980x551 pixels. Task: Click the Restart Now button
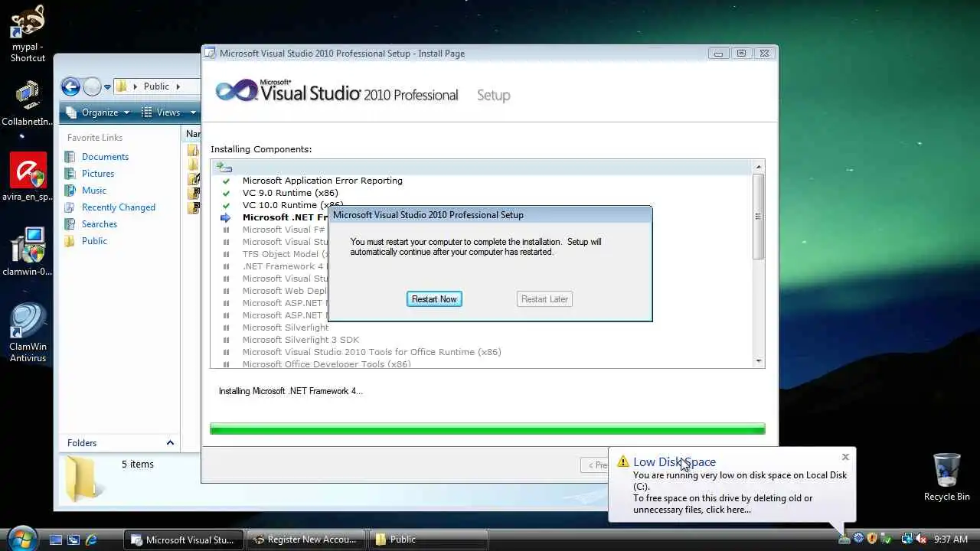point(434,299)
